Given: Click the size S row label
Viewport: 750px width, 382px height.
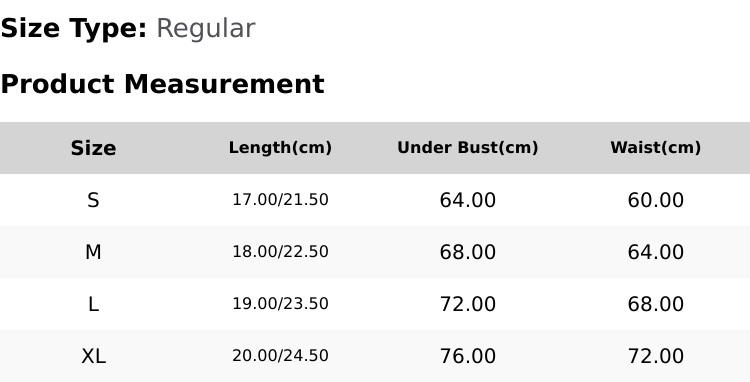Looking at the screenshot, I should [93, 200].
